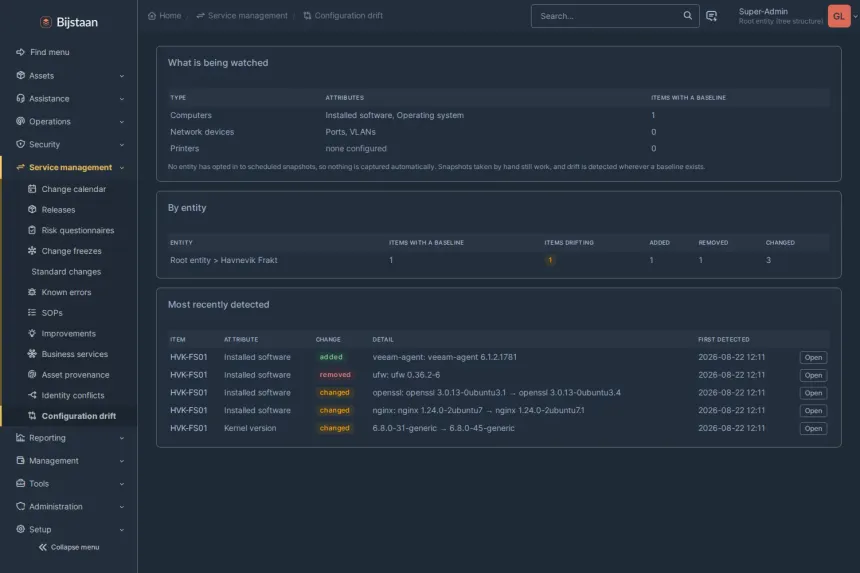Viewport: 860px width, 573px height.
Task: Click the Change freezes snowflake icon
Action: pyautogui.click(x=32, y=251)
